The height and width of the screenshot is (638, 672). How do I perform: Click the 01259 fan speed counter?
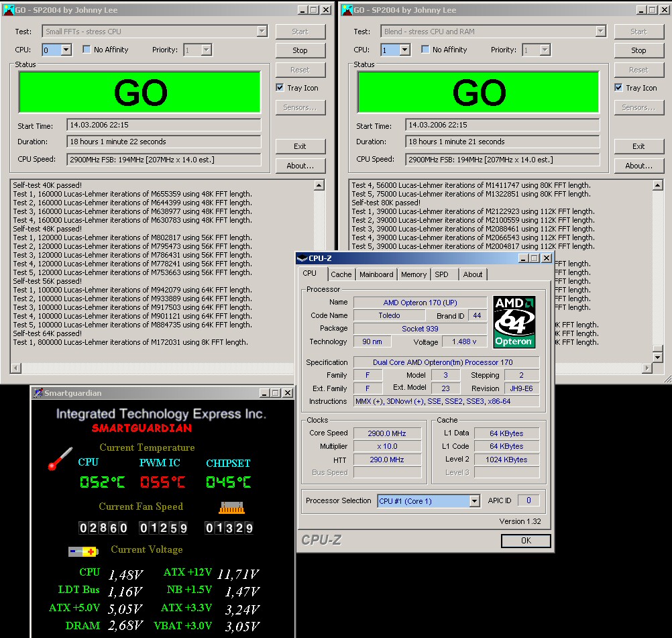coord(163,528)
